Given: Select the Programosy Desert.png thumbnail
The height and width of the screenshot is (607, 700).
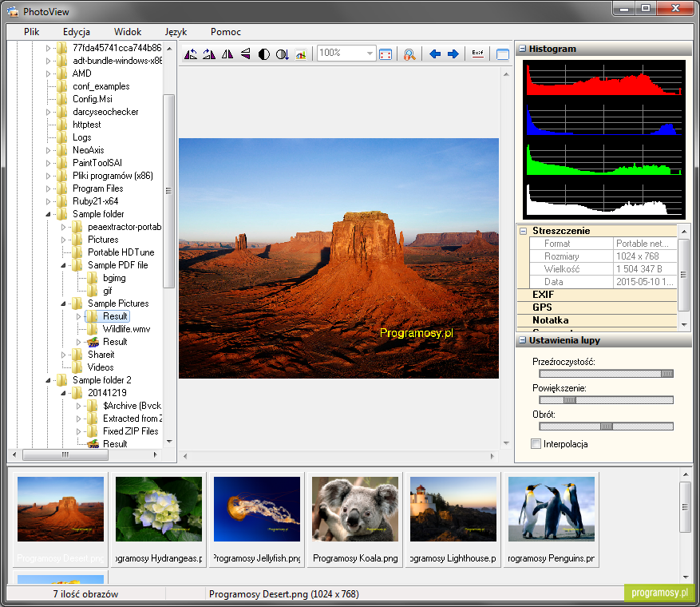Looking at the screenshot, I should 61,520.
